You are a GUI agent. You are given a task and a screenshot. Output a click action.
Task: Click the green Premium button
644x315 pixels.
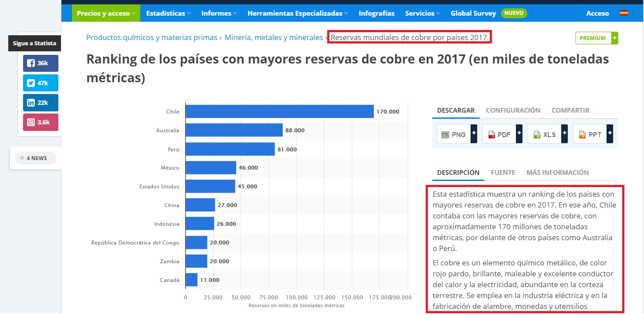click(597, 38)
